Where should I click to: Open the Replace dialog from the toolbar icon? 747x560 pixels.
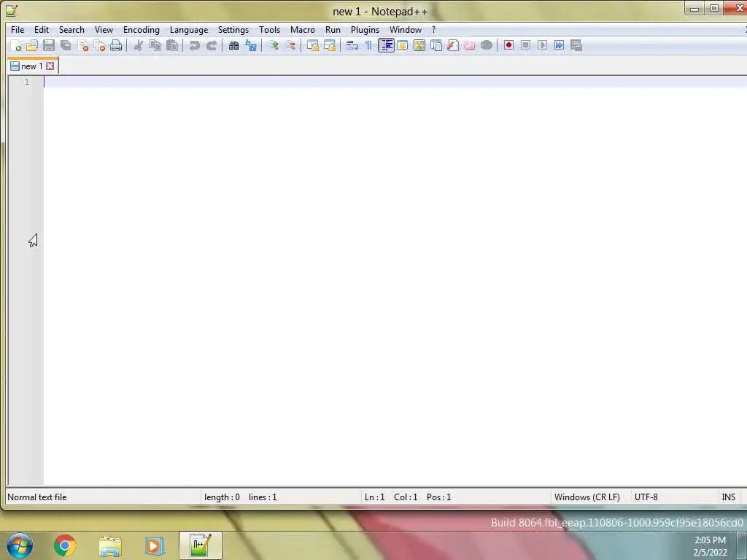[251, 46]
